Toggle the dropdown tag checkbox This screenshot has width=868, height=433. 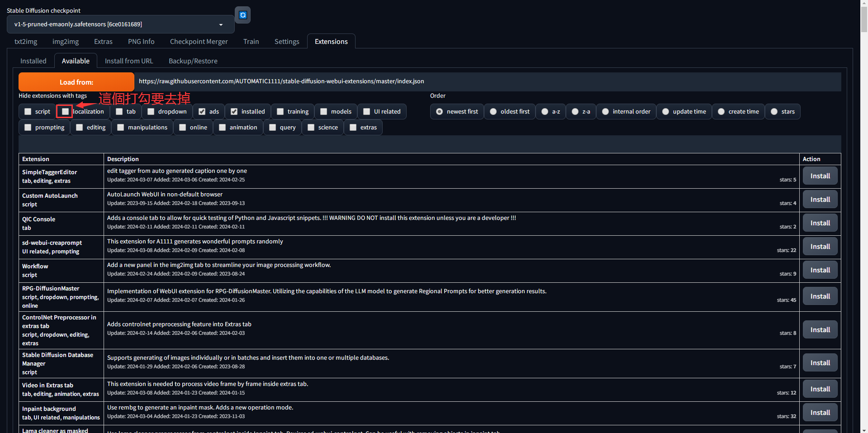click(x=151, y=111)
